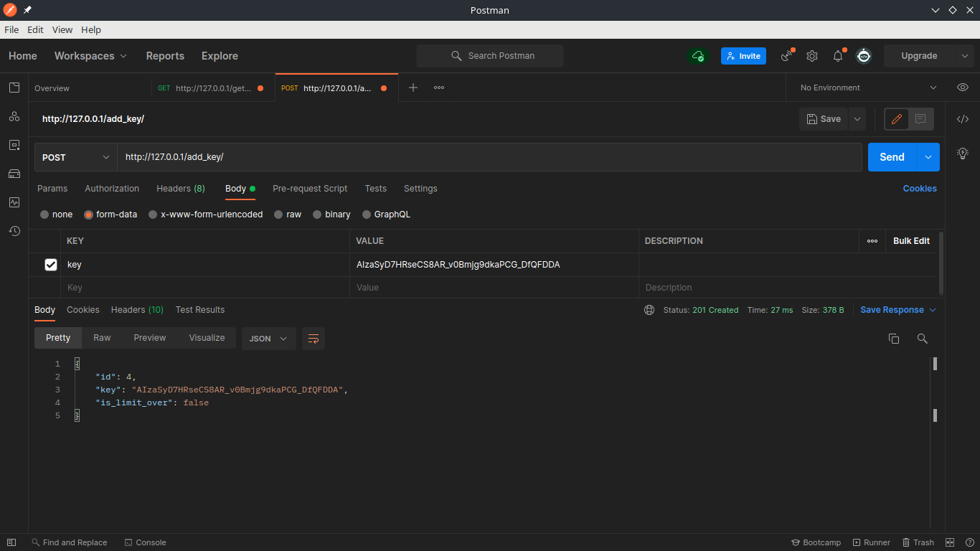Search within the response body
This screenshot has width=980, height=551.
pos(923,339)
